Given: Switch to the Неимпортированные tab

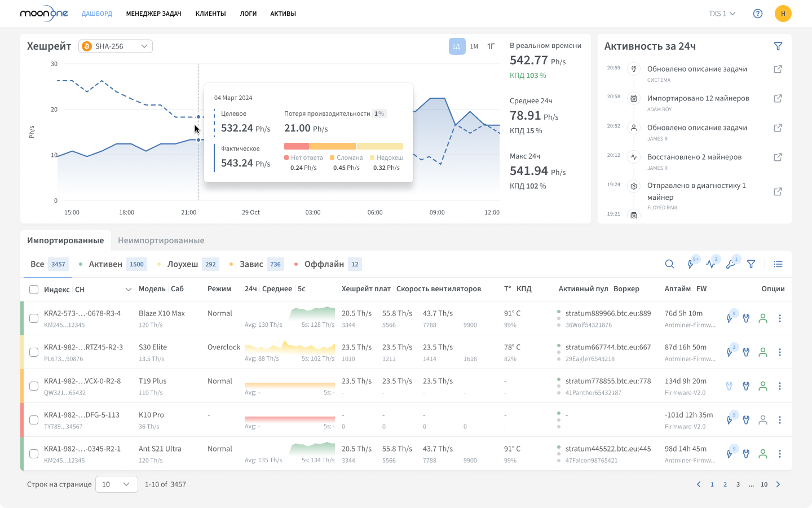Looking at the screenshot, I should 161,240.
